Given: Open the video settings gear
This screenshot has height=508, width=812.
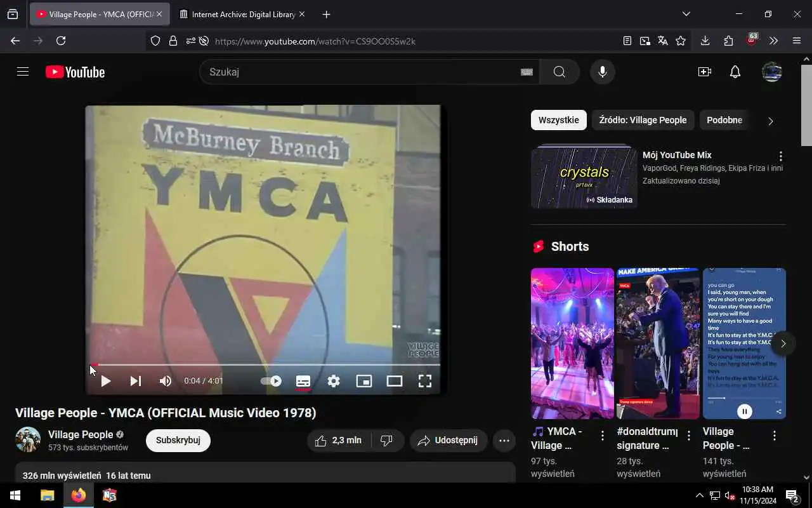Looking at the screenshot, I should [334, 381].
